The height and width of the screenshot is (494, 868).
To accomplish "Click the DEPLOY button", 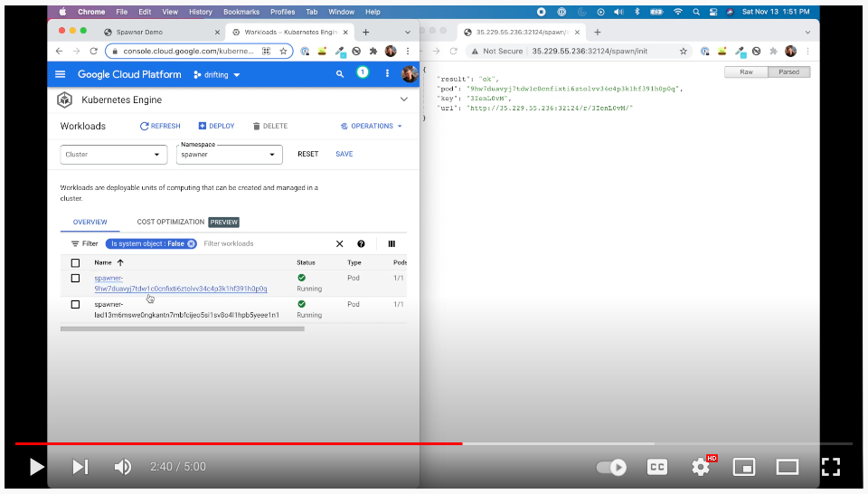I will [x=216, y=127].
